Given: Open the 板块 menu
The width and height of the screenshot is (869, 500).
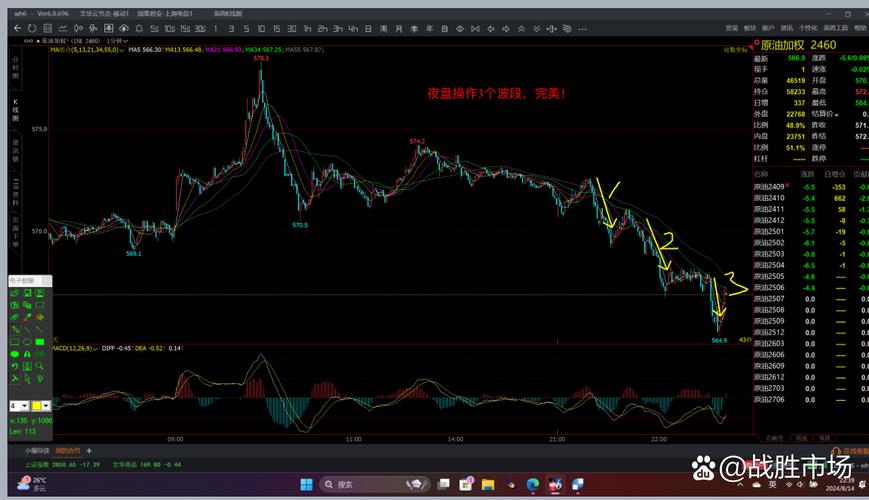Looking at the screenshot, I should pos(750,28).
